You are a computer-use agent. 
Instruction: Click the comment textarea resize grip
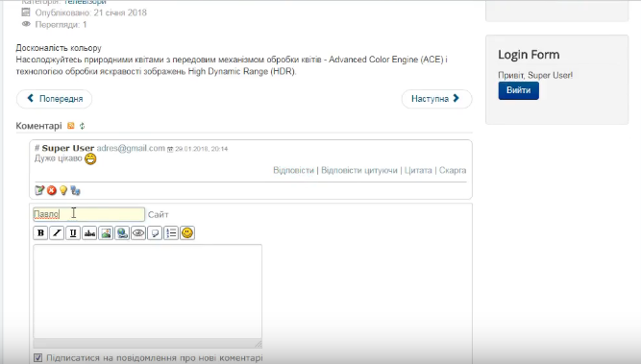click(259, 344)
